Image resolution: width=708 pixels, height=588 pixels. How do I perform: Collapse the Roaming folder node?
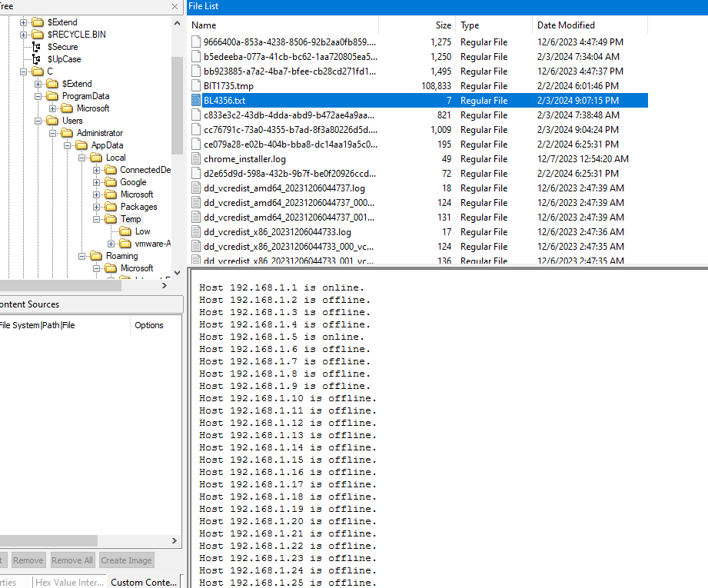pyautogui.click(x=81, y=256)
